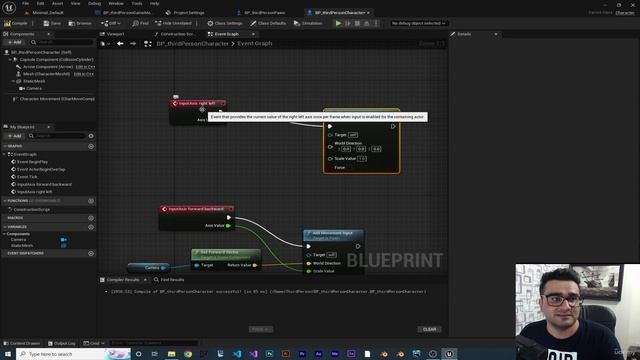Open the play options three-dots menu

376,23
